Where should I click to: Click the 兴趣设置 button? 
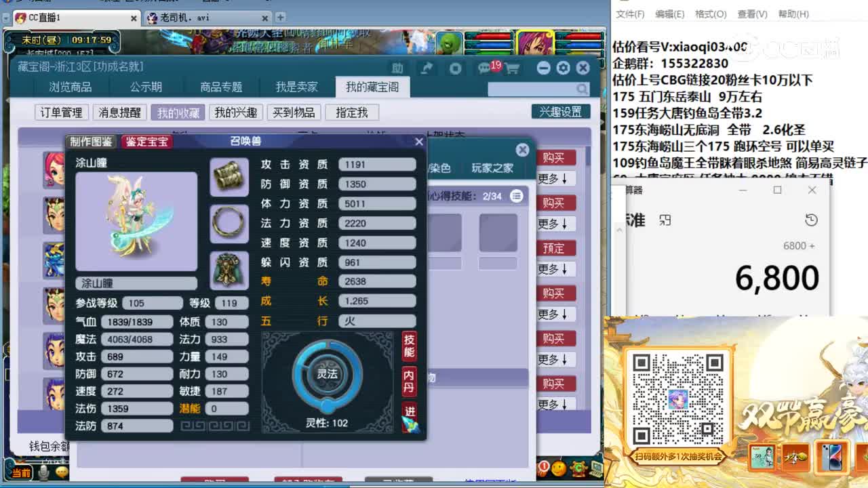click(x=560, y=112)
